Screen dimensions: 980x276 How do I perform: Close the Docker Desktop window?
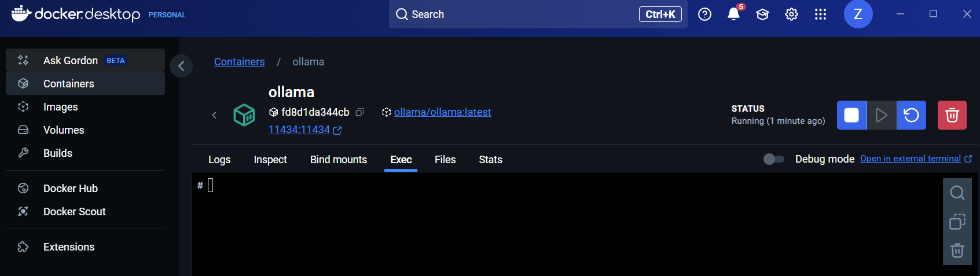967,14
